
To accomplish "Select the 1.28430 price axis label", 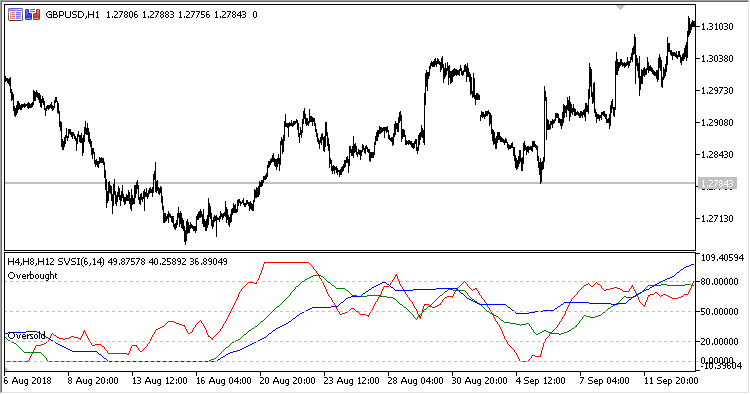I will pos(717,155).
